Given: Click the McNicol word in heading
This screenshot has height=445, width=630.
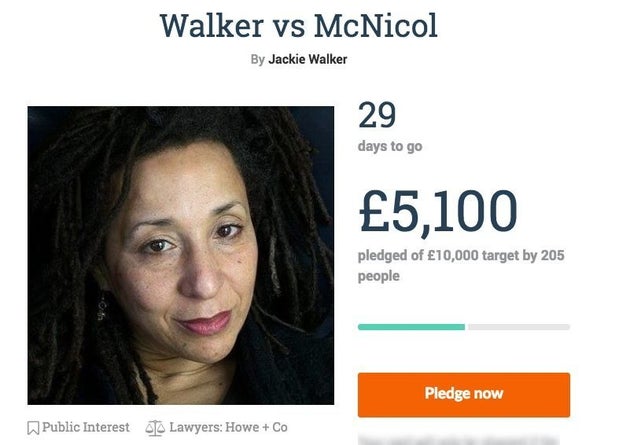Looking at the screenshot, I should 376,26.
